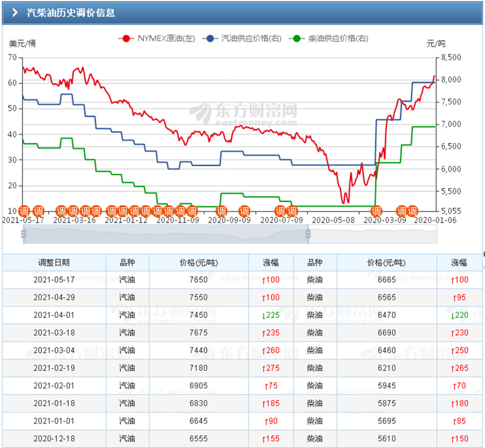Viewport: 485px width, 448px height.
Task: Click the red ↑95 change value
Action: pos(459,297)
